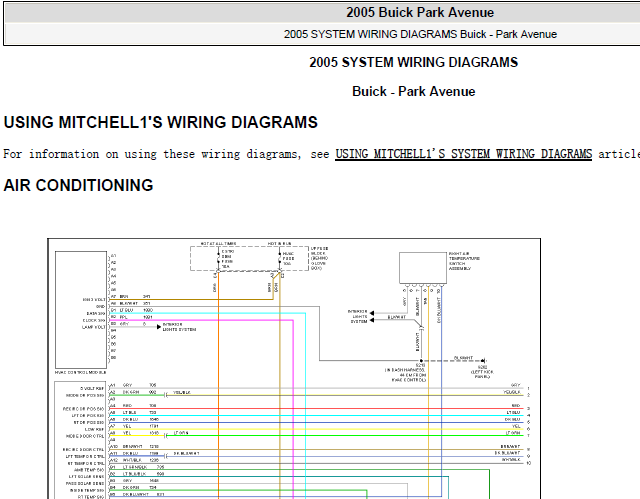Click 'For information on using these wiring diagrams' text

tap(152, 154)
